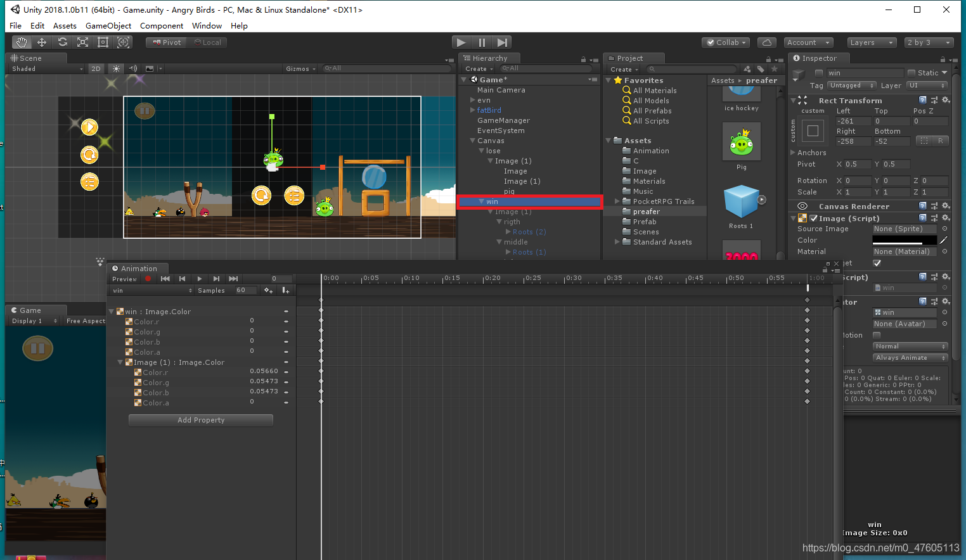Viewport: 966px width, 560px height.
Task: Go to last keyframe in Animation
Action: coord(234,279)
